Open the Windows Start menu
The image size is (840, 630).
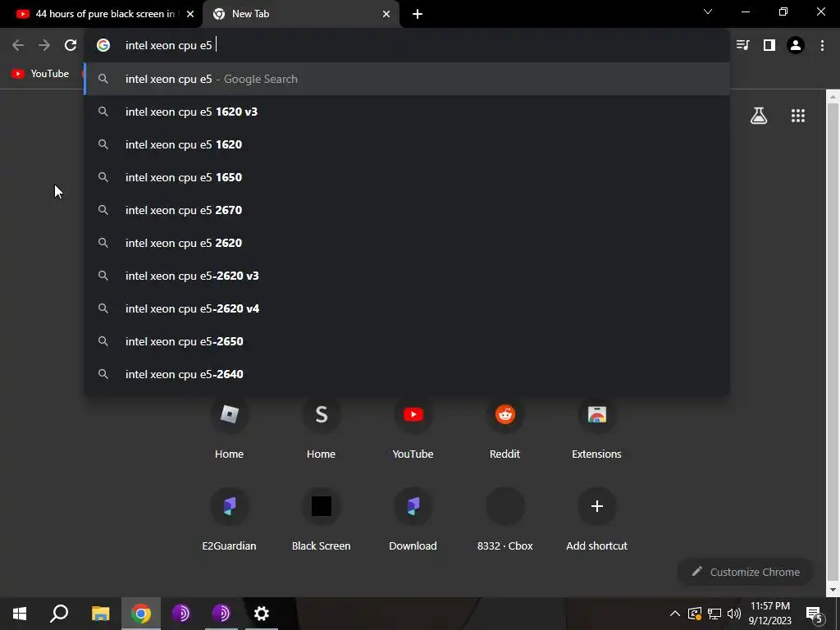[20, 614]
